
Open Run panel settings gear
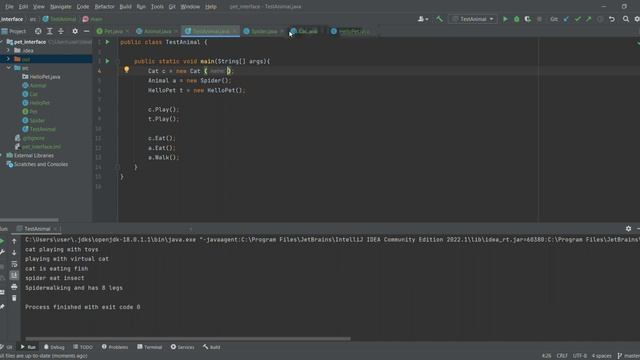point(628,229)
